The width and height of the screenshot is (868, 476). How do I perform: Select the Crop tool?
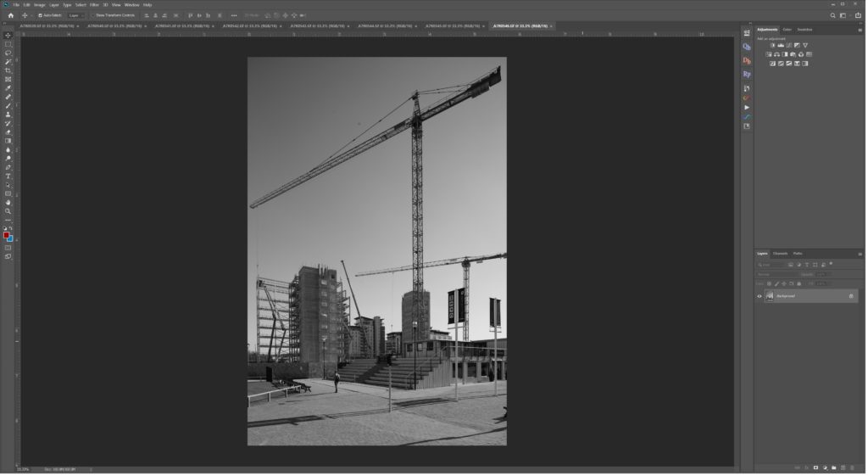pyautogui.click(x=8, y=70)
